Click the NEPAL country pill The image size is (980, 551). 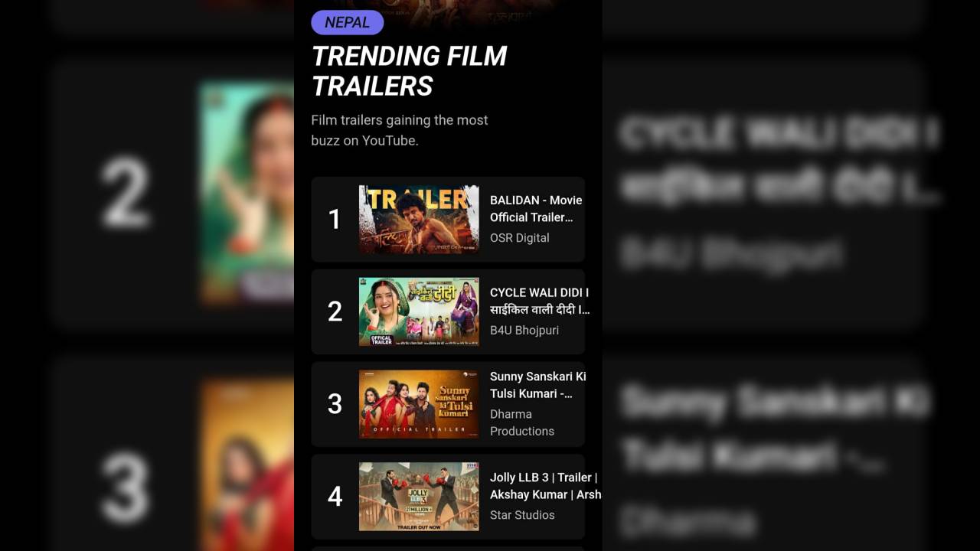click(347, 22)
